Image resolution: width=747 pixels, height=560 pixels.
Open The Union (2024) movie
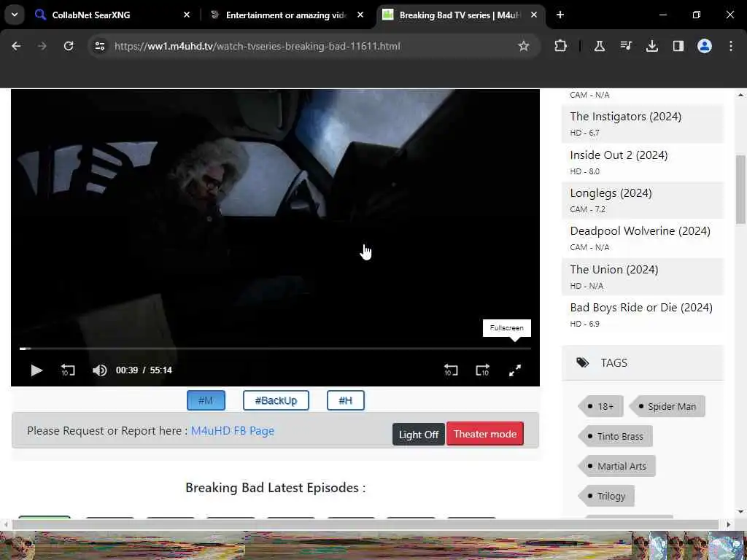(x=614, y=270)
